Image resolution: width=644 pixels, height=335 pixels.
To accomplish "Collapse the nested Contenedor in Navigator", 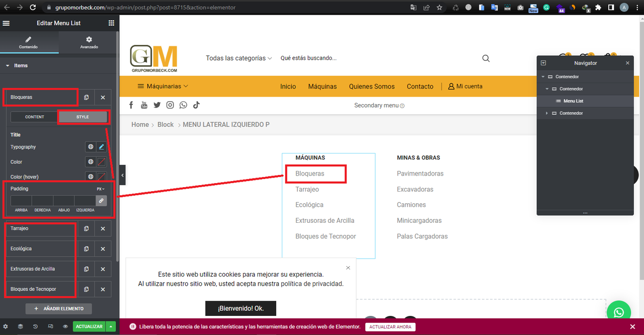I will point(547,89).
